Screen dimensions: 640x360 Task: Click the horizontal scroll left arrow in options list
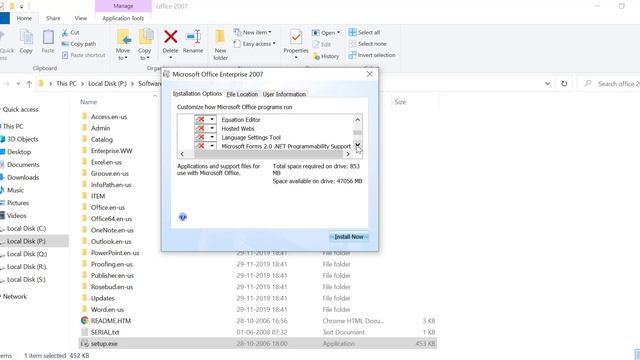click(x=182, y=154)
